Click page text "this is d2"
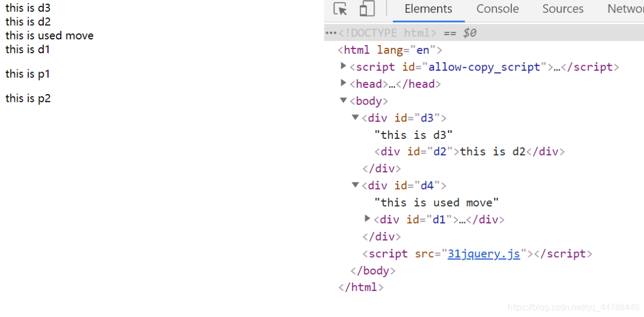The width and height of the screenshot is (644, 317). click(x=28, y=22)
